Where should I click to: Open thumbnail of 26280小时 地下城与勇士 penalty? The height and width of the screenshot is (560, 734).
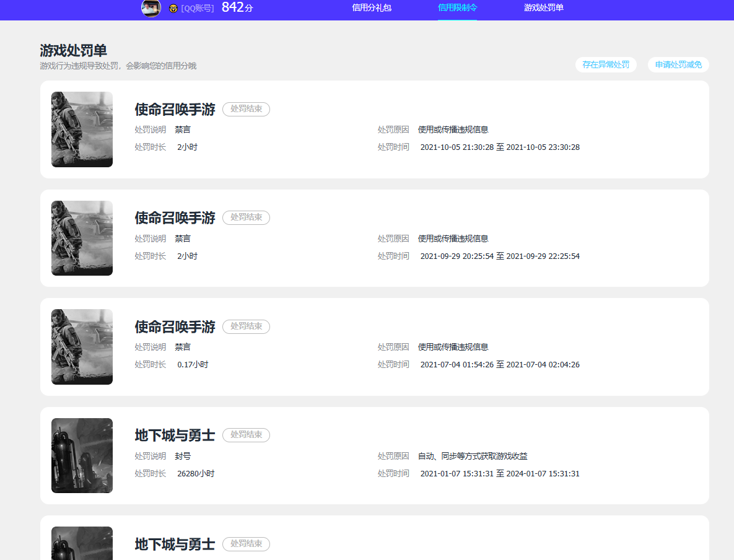click(x=82, y=455)
